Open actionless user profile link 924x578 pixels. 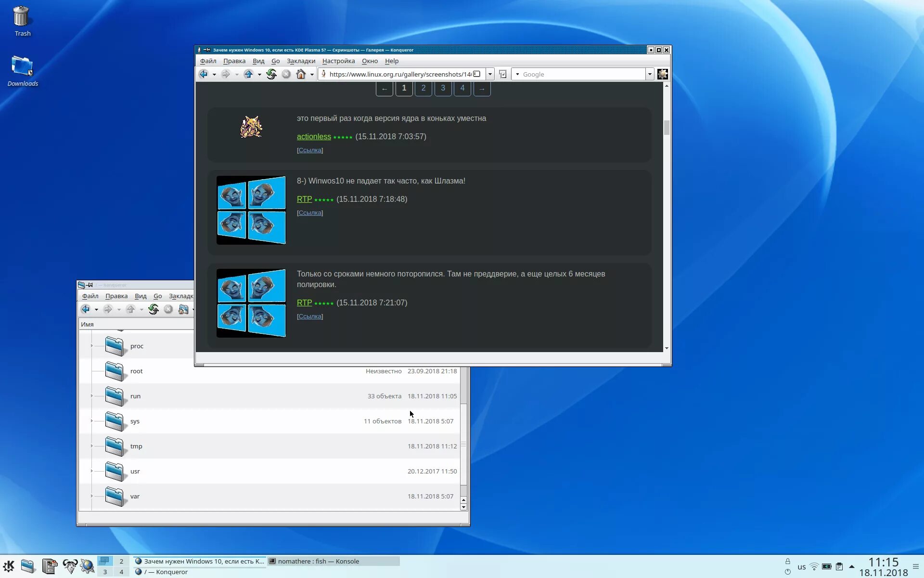coord(314,137)
